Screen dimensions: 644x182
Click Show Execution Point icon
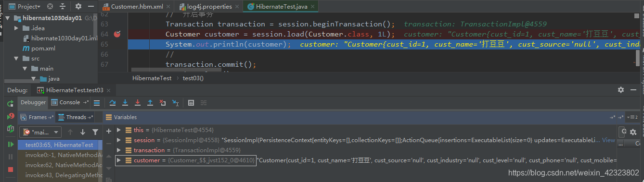tap(97, 103)
